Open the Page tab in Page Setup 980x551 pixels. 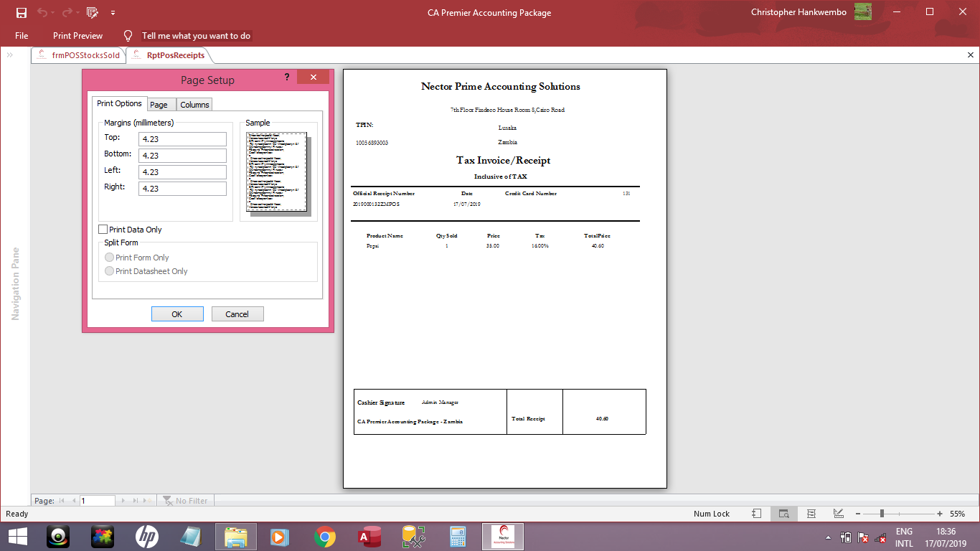(x=159, y=105)
